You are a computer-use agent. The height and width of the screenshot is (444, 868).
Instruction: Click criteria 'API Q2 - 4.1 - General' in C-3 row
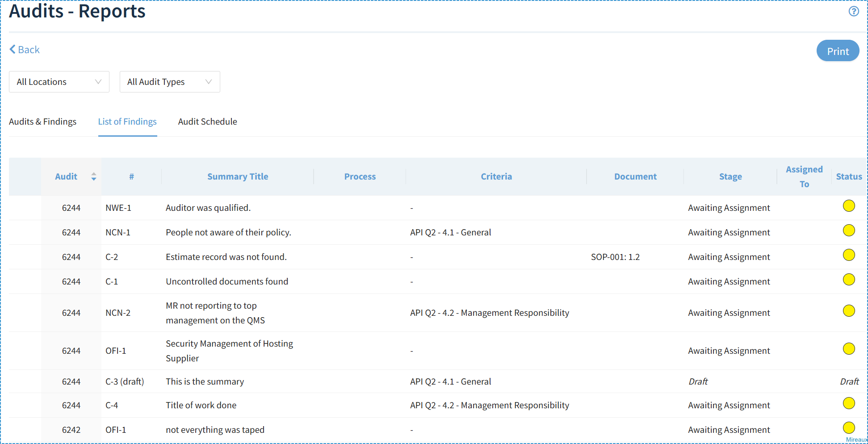tap(450, 381)
